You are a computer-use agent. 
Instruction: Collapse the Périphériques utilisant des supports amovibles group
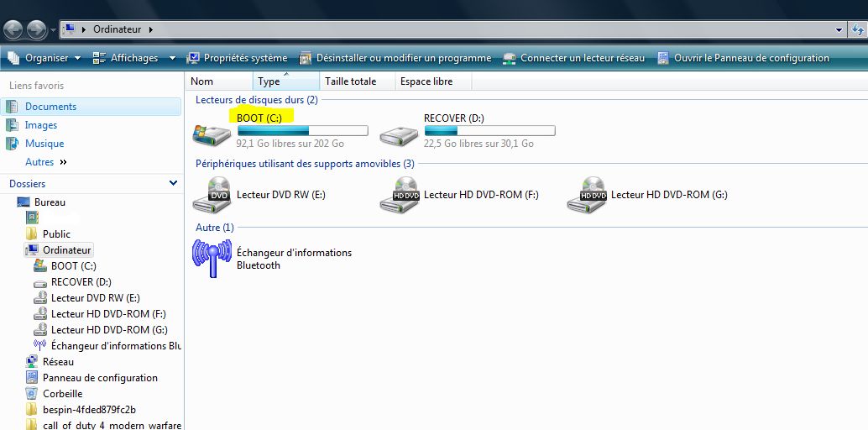(x=305, y=164)
